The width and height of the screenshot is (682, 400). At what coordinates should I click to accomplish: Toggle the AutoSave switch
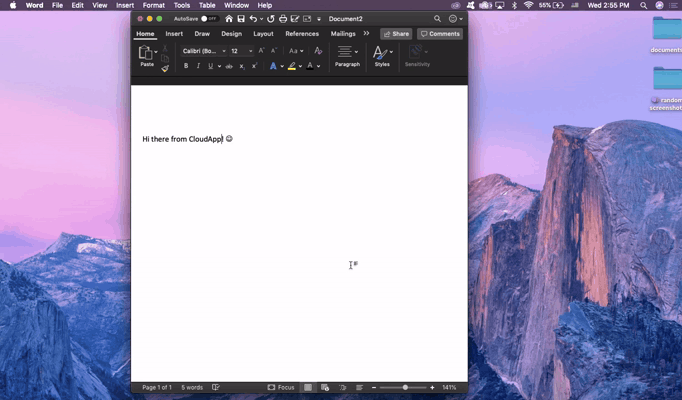[x=209, y=19]
